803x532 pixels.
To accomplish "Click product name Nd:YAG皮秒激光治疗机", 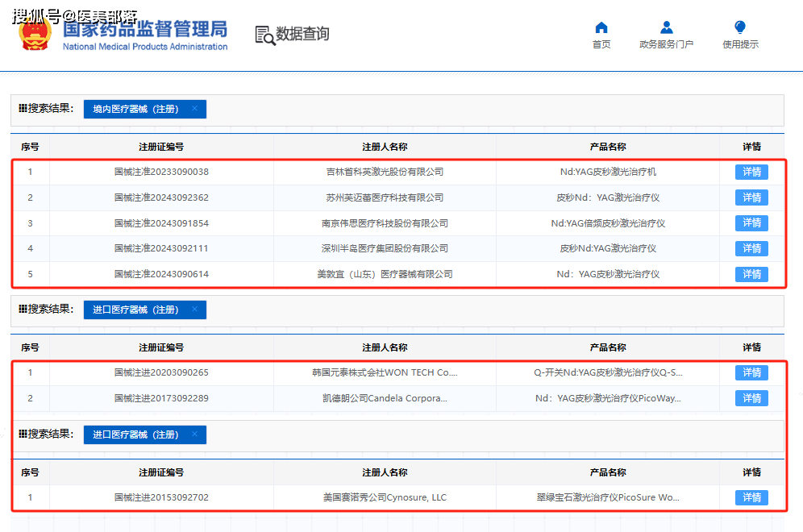I will [x=608, y=172].
